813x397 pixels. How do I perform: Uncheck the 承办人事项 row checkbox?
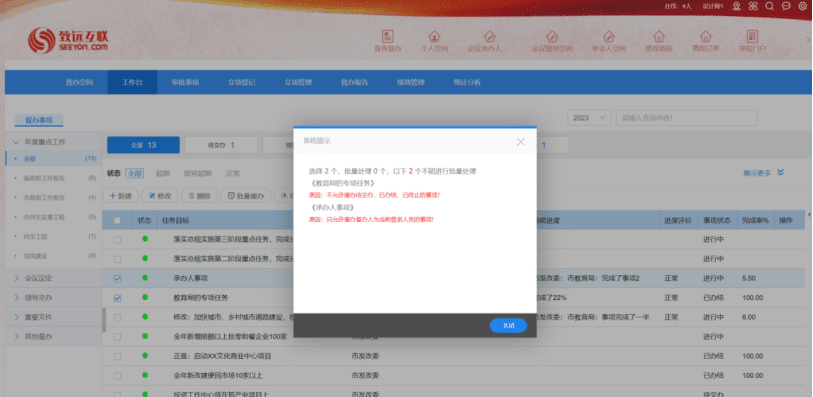point(117,278)
